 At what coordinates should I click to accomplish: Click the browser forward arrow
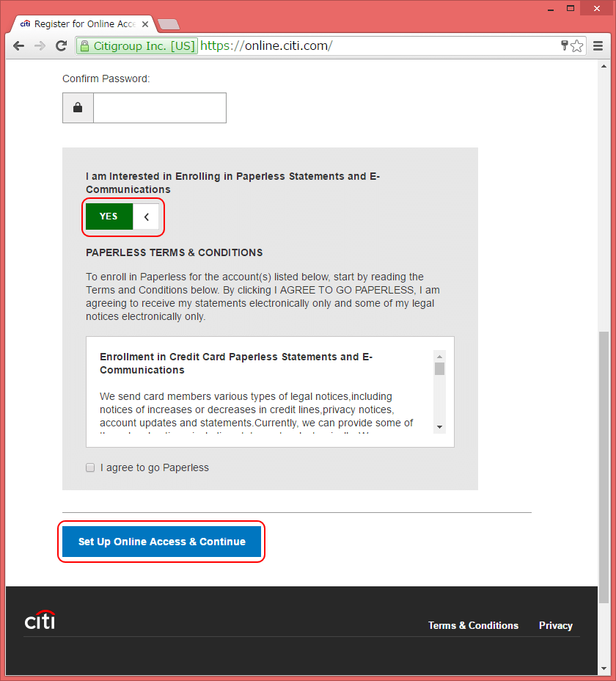coord(40,46)
